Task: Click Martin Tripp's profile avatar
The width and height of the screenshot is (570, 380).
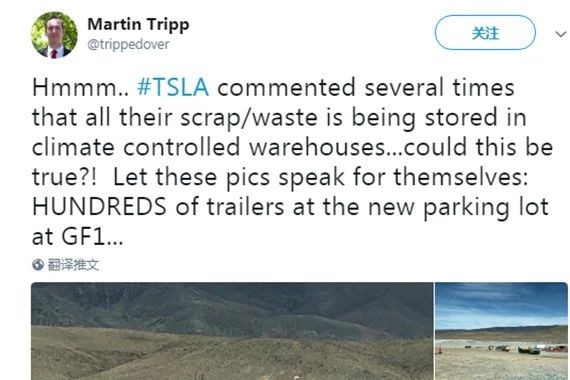Action: tap(54, 35)
